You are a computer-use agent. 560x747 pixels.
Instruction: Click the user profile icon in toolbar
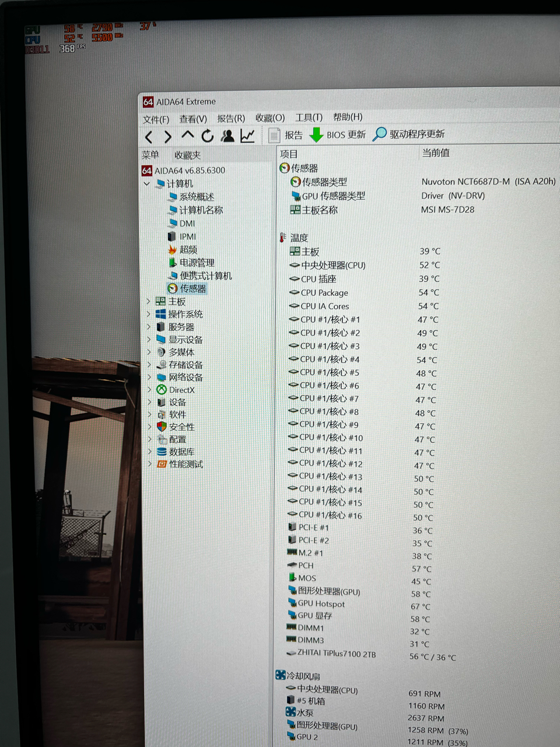(228, 135)
